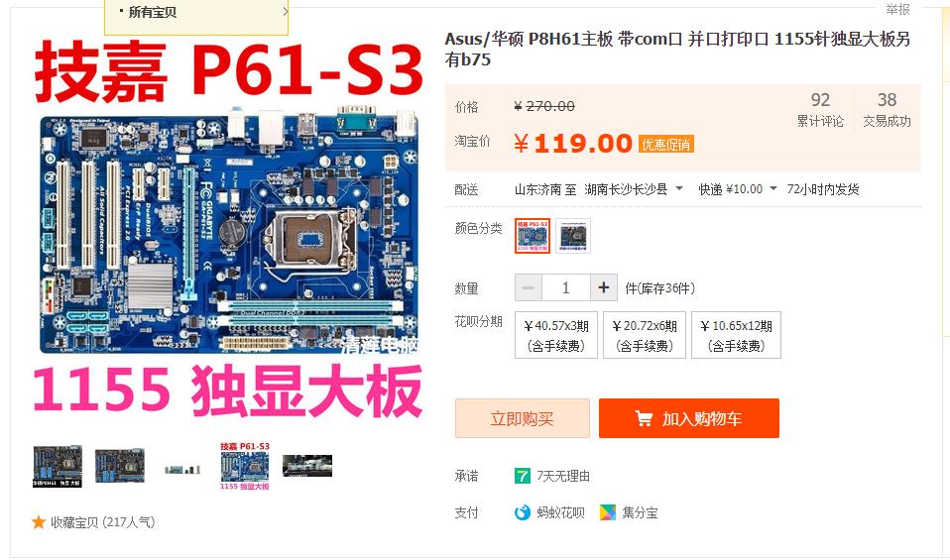950x560 pixels.
Task: Click the 举报 report link
Action: coord(897,9)
